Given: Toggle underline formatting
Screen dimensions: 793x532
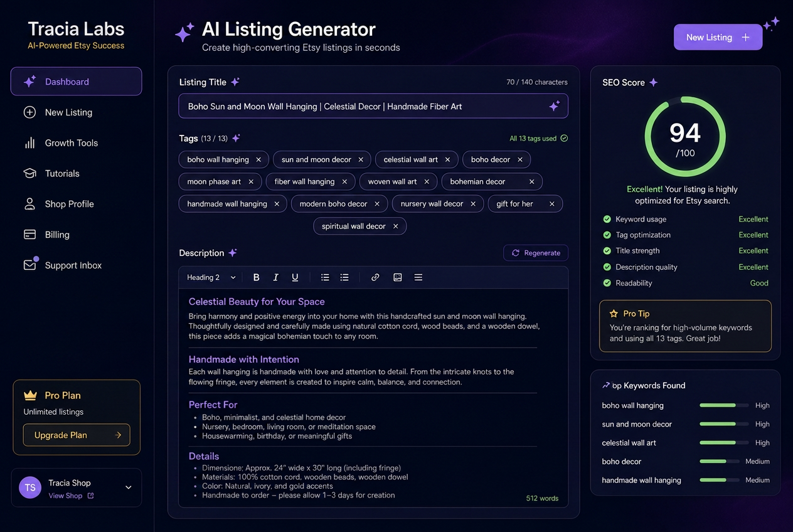Looking at the screenshot, I should pos(295,277).
